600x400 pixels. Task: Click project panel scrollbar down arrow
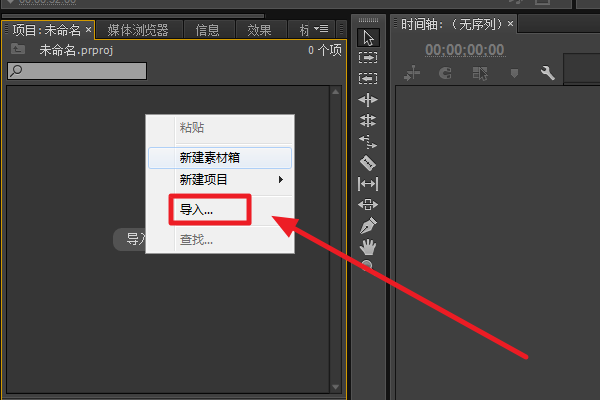(x=336, y=387)
